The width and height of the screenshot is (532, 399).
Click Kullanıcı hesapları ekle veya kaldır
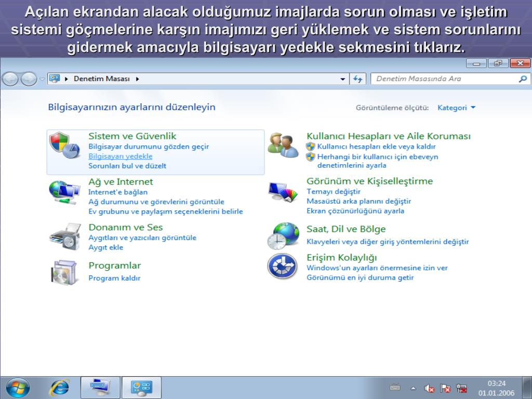click(376, 147)
